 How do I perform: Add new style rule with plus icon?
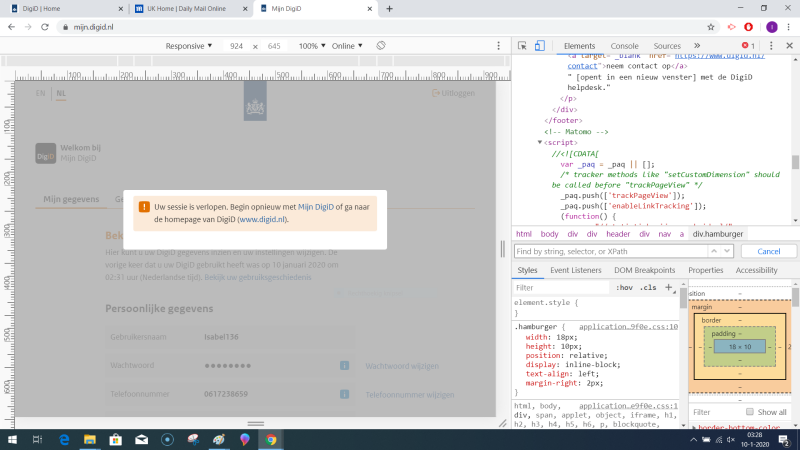[x=669, y=287]
